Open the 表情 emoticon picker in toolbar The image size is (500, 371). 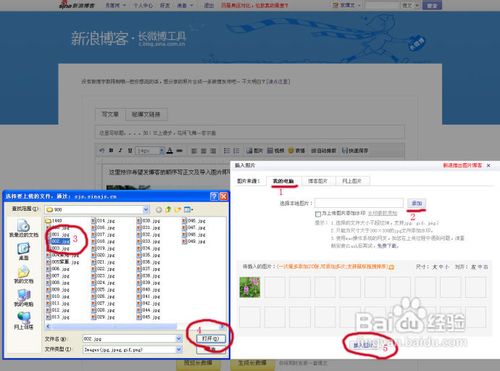tap(296, 151)
